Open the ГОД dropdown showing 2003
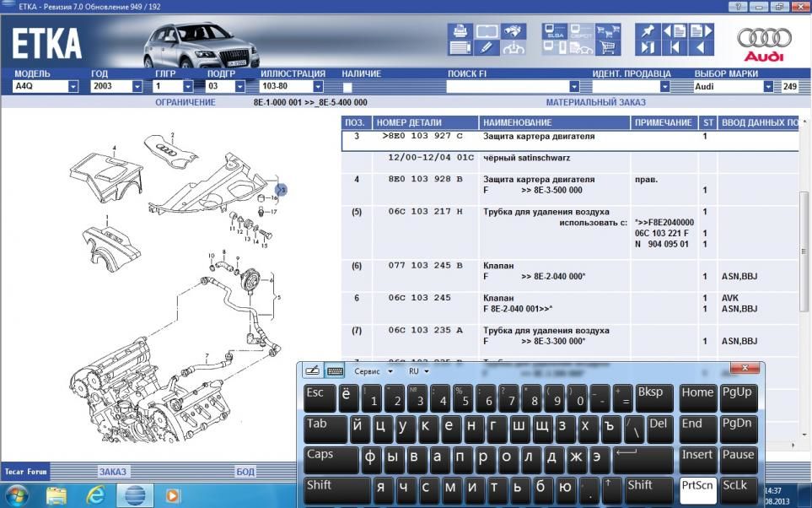Image resolution: width=812 pixels, height=508 pixels. point(137,87)
